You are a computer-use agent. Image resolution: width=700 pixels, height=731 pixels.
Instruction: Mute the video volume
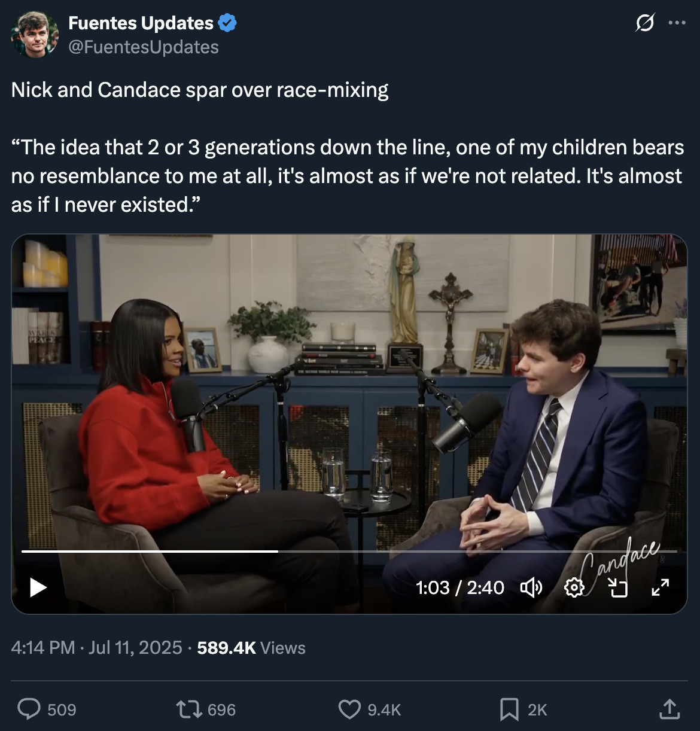click(x=531, y=587)
